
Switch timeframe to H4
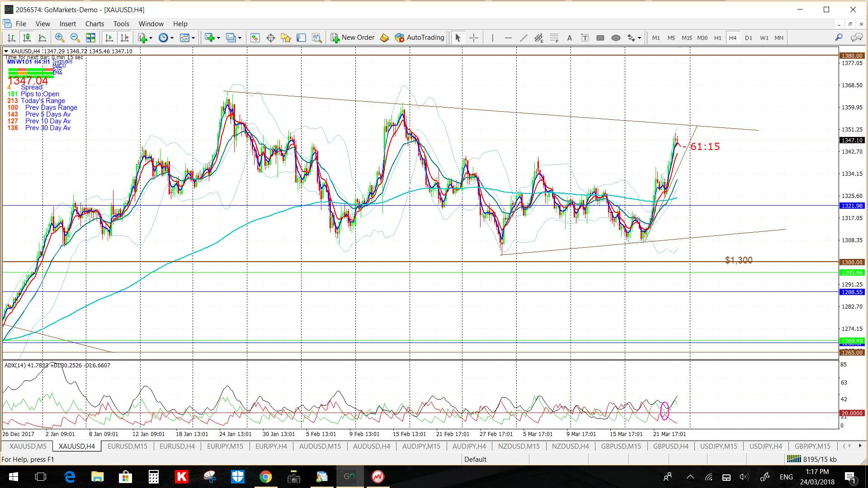[x=733, y=38]
